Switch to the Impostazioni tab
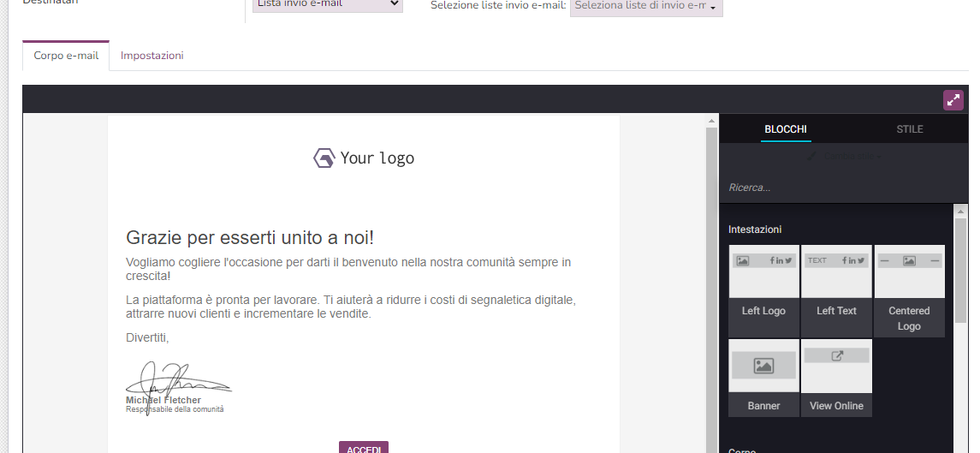 click(x=152, y=56)
